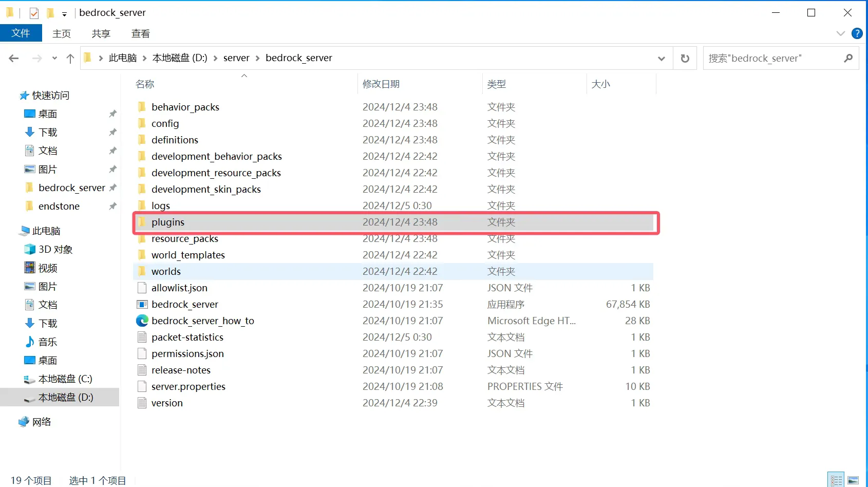
Task: Select 本地磁盘 (C:) in the navigation pane
Action: click(x=65, y=379)
